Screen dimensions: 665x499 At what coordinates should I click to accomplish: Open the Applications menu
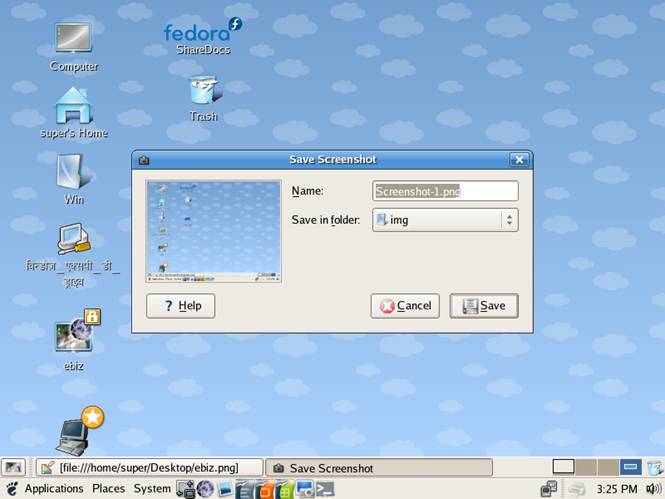53,489
